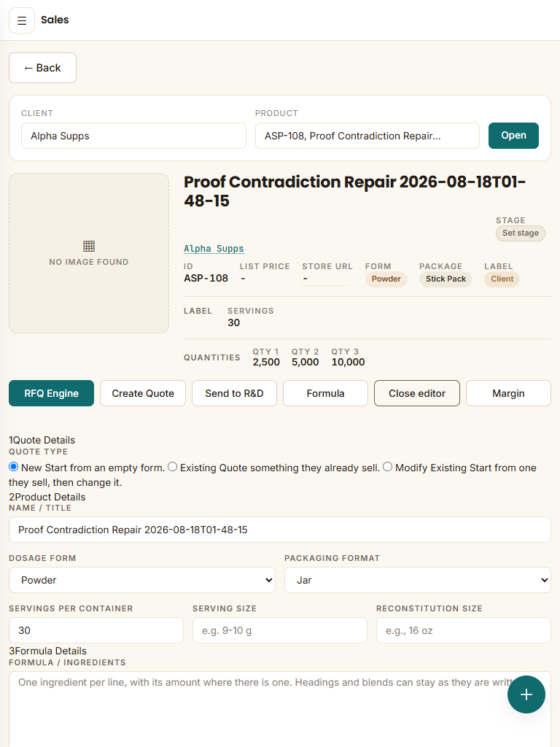560x747 pixels.
Task: Focus the Servings Per Container field
Action: pos(96,630)
